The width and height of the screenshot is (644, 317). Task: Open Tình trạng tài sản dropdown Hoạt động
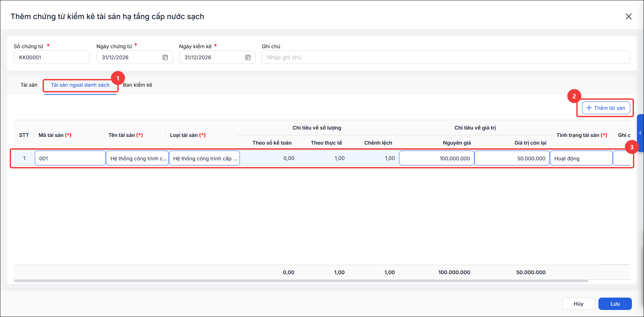click(x=581, y=158)
